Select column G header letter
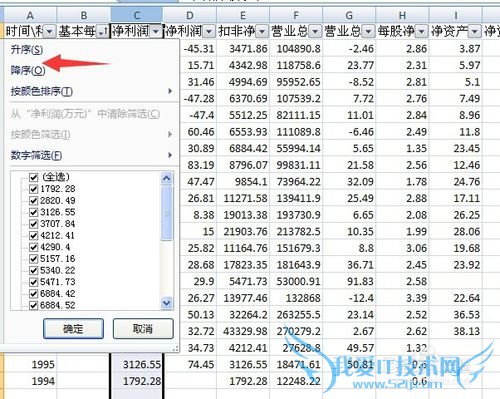The image size is (500, 399). (349, 15)
